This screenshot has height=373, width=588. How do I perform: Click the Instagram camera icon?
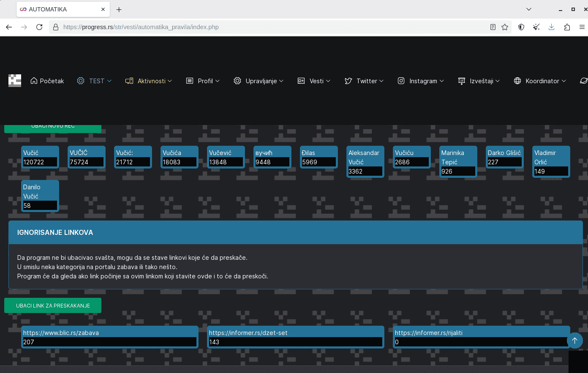click(401, 81)
